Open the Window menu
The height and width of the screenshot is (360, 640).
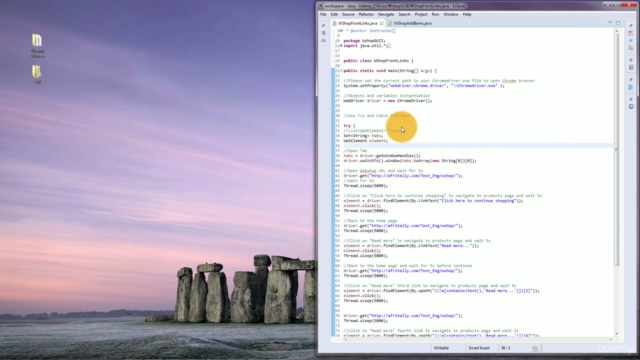click(451, 14)
